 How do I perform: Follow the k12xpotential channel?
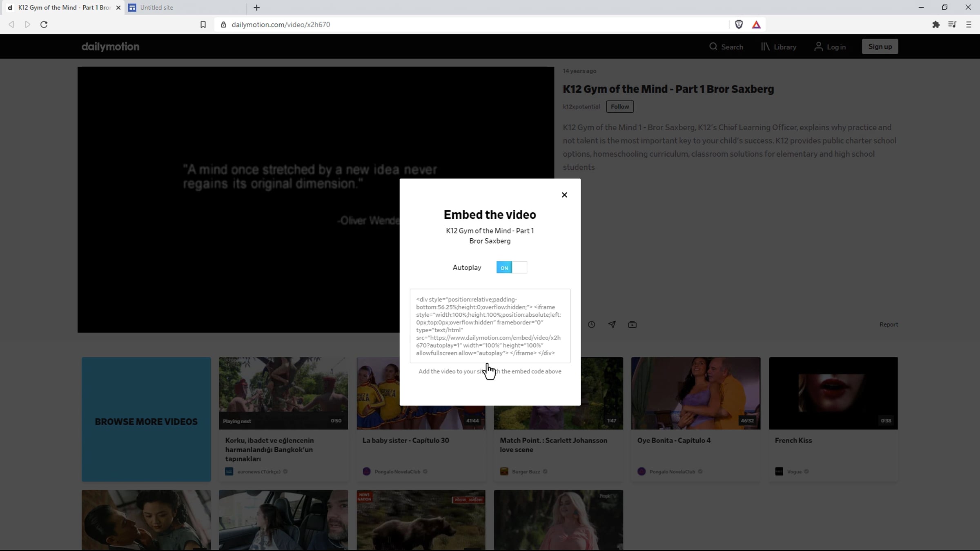(x=619, y=107)
